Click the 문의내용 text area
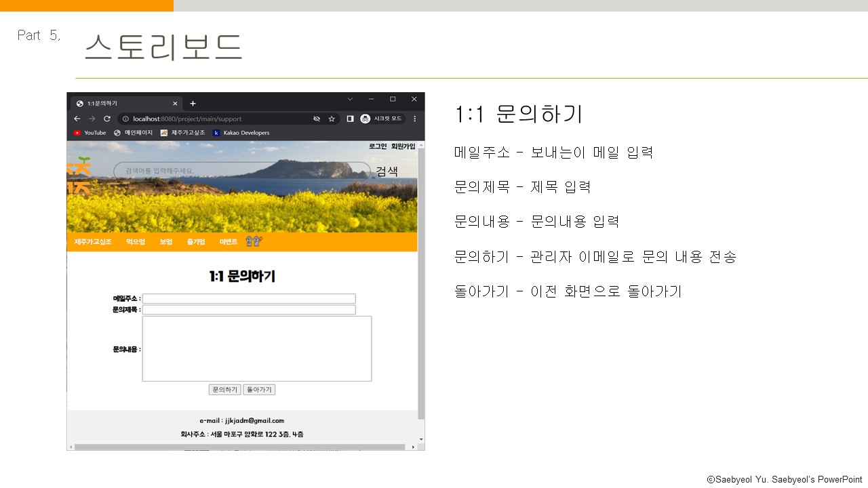Viewport: 868px width, 488px height. coord(257,348)
